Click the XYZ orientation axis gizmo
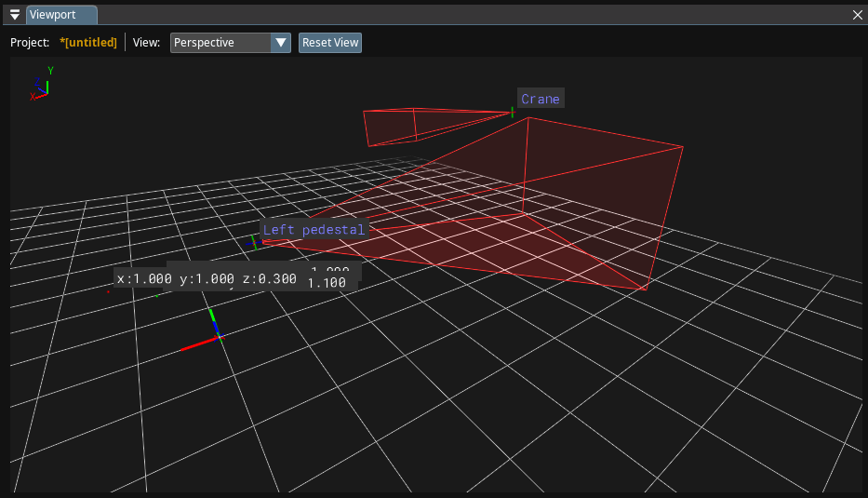Image resolution: width=868 pixels, height=498 pixels. (x=42, y=87)
